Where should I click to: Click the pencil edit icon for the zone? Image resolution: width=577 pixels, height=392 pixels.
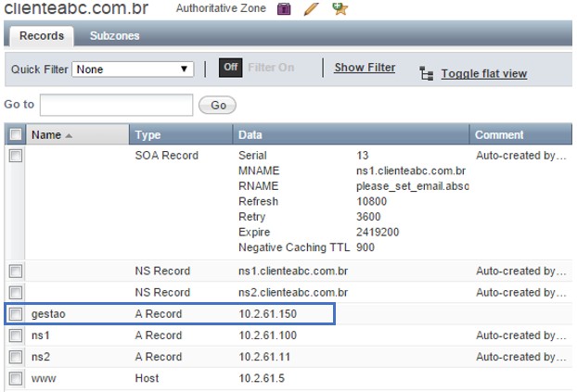pos(312,10)
